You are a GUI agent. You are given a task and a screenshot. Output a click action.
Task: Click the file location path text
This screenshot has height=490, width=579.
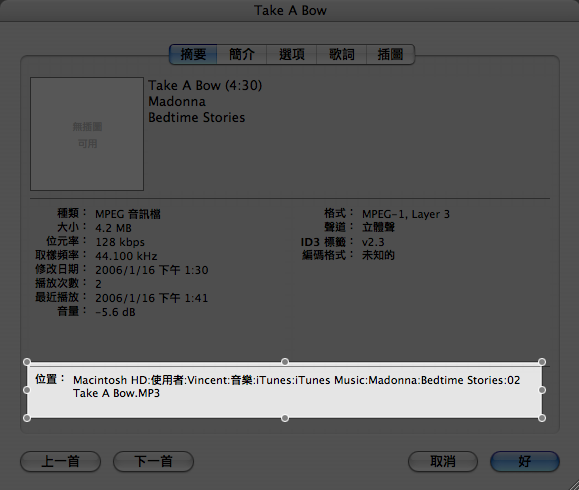click(297, 387)
